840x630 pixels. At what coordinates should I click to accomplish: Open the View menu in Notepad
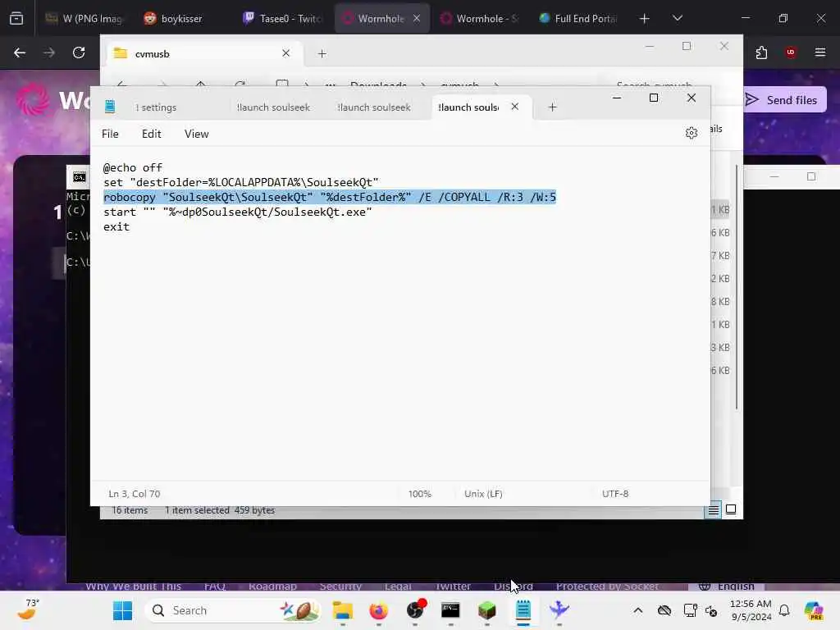coord(197,134)
